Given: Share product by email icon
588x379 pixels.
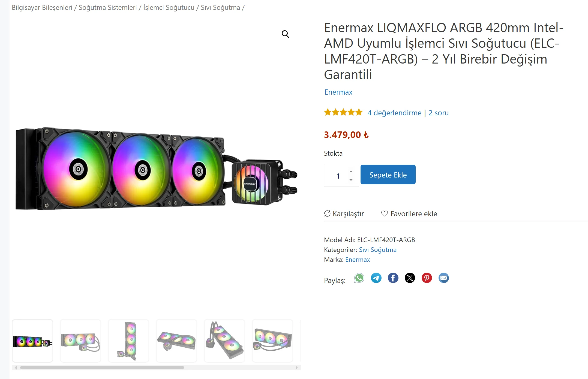Looking at the screenshot, I should coord(444,278).
